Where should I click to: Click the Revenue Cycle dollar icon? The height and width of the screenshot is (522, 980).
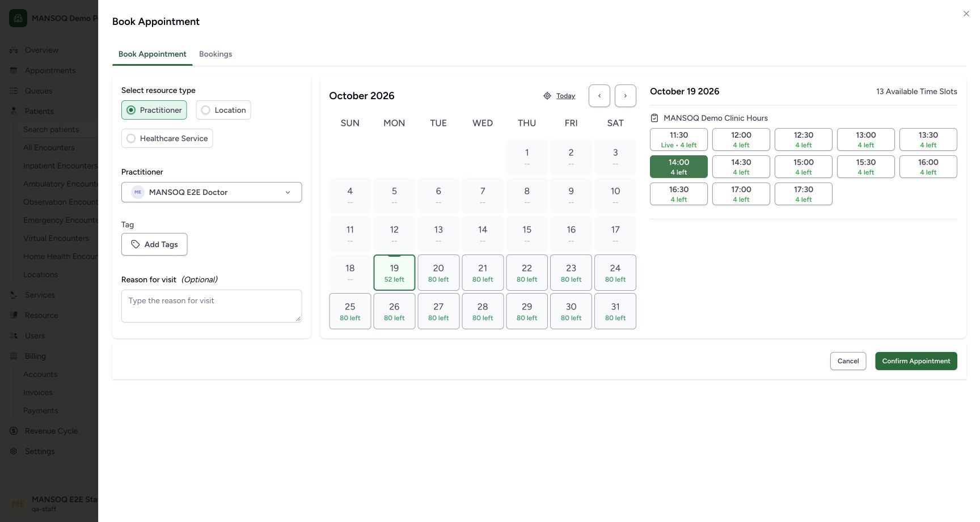coord(14,431)
